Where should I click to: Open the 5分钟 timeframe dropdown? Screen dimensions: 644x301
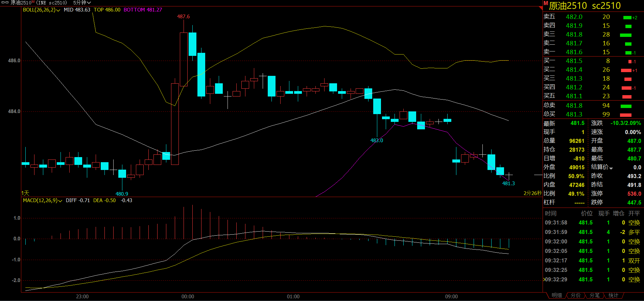82,3
